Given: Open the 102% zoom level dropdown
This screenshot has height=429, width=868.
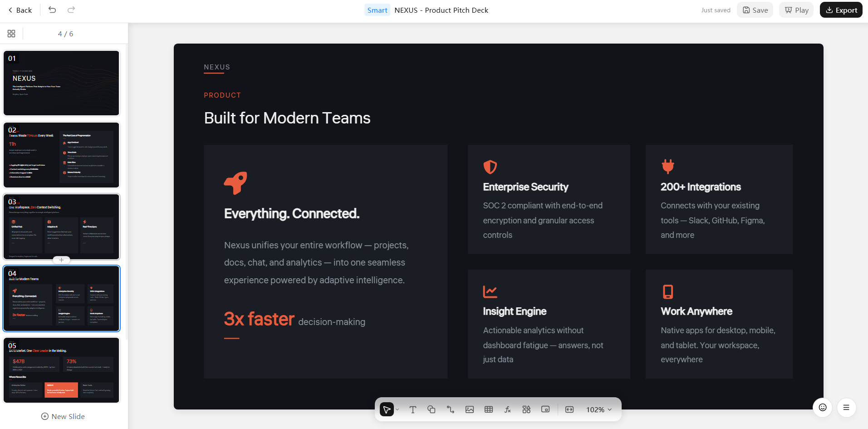Looking at the screenshot, I should click(x=599, y=409).
